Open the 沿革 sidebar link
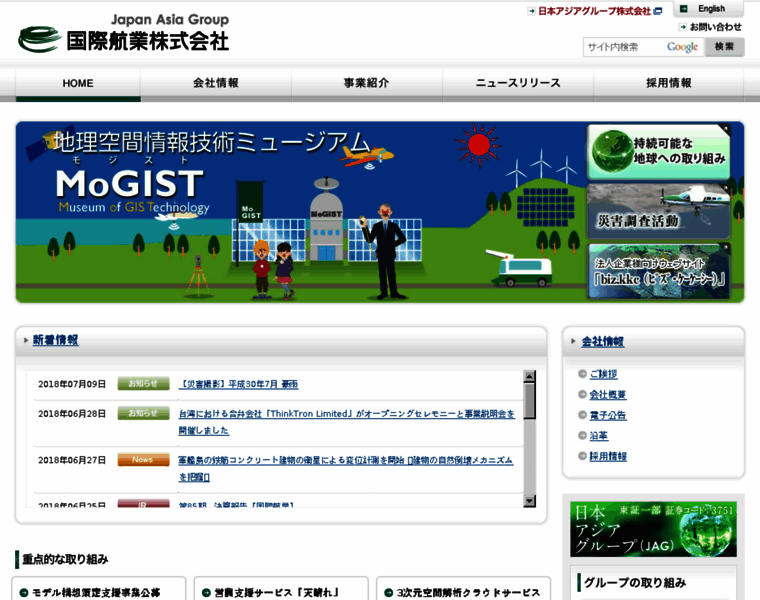Viewport: 760px width, 600px height. 599,436
